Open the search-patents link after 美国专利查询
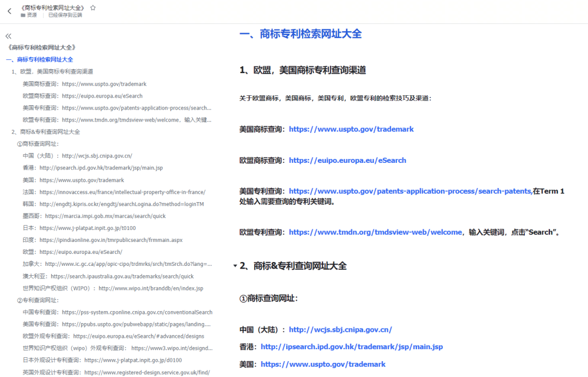 [411, 191]
